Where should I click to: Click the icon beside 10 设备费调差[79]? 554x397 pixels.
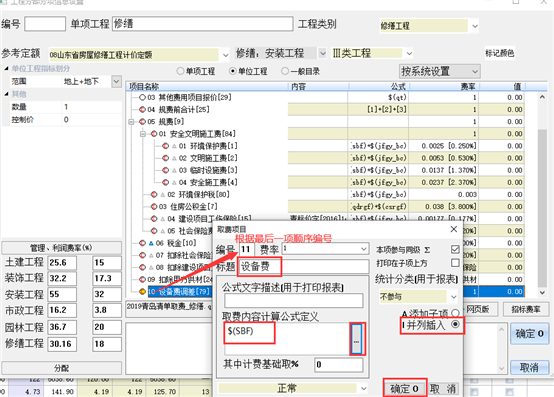pyautogui.click(x=142, y=292)
